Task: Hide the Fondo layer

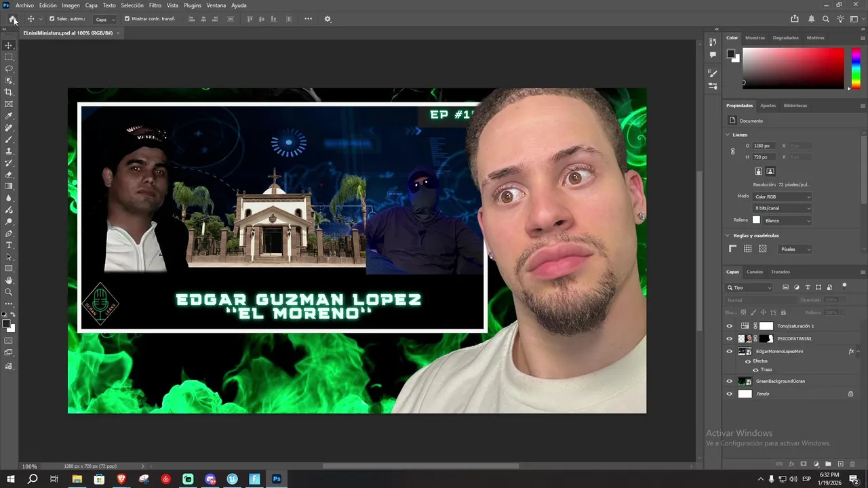Action: coord(730,394)
